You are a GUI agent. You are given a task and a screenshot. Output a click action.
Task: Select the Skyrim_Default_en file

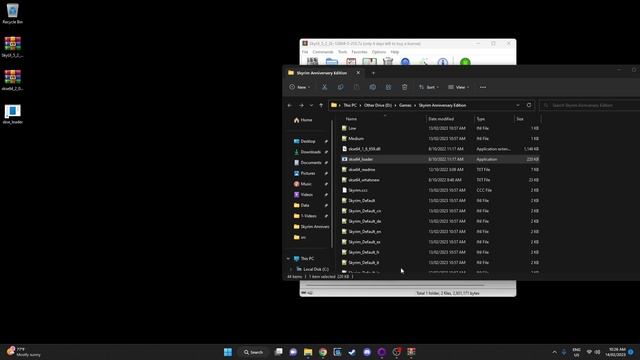[440, 231]
